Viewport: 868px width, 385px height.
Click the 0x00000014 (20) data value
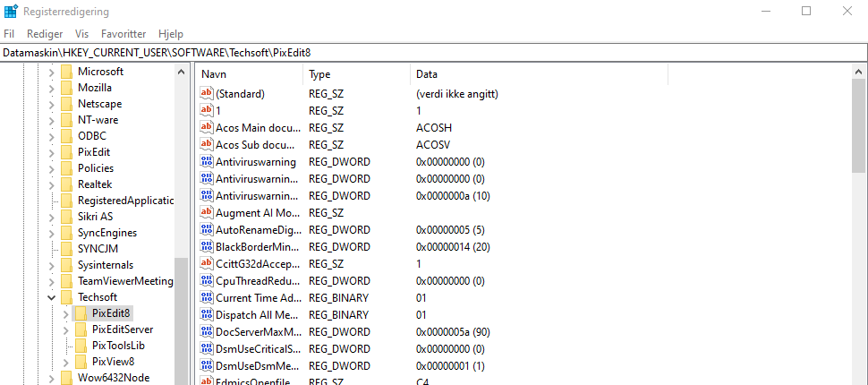click(453, 247)
